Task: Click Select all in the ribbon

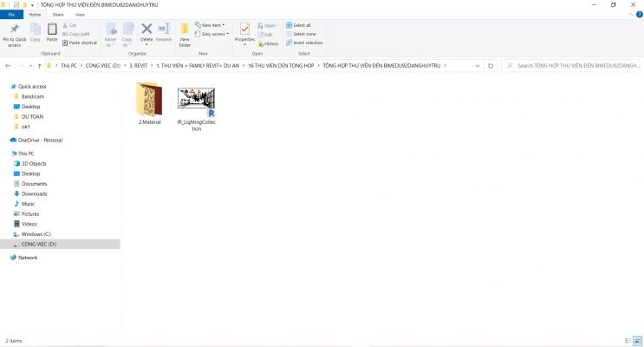Action: [x=301, y=25]
